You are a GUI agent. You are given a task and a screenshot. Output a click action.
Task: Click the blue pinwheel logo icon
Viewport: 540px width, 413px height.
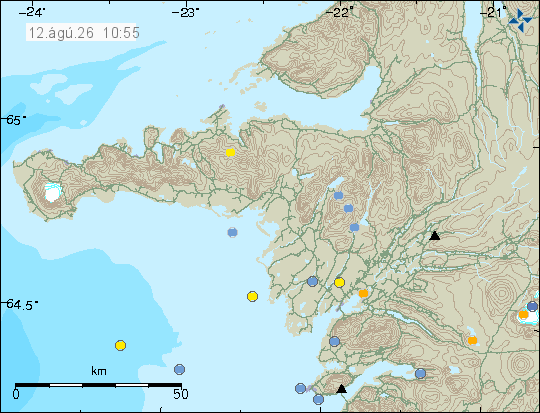tap(520, 21)
